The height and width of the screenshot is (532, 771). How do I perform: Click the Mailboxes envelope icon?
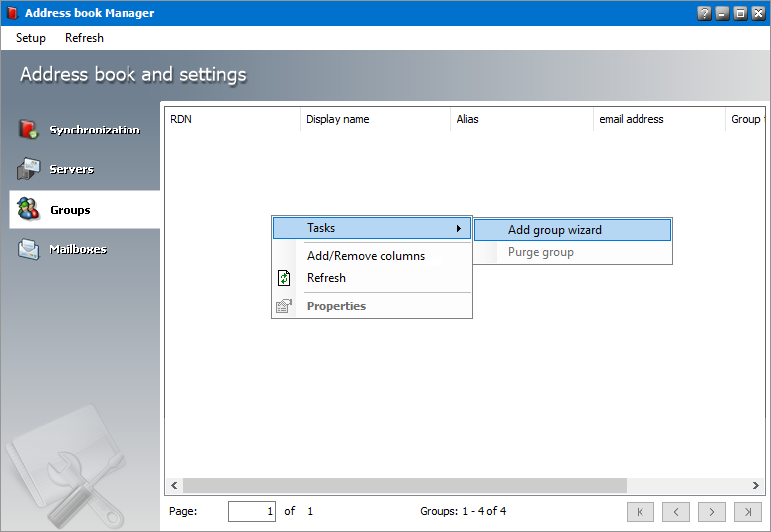pyautogui.click(x=28, y=249)
